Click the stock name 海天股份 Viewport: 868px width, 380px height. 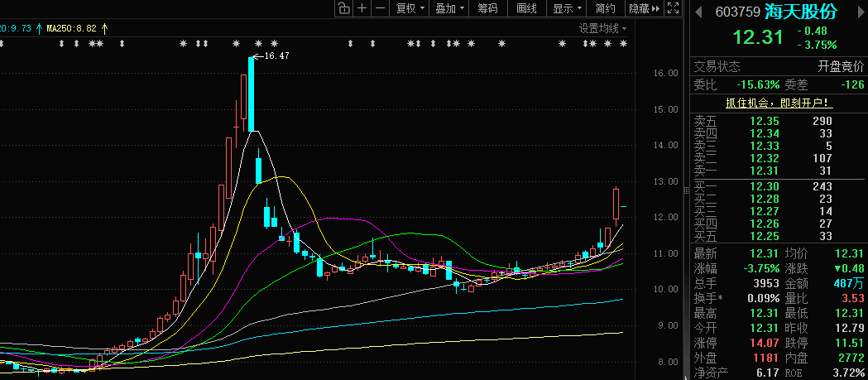(x=800, y=11)
